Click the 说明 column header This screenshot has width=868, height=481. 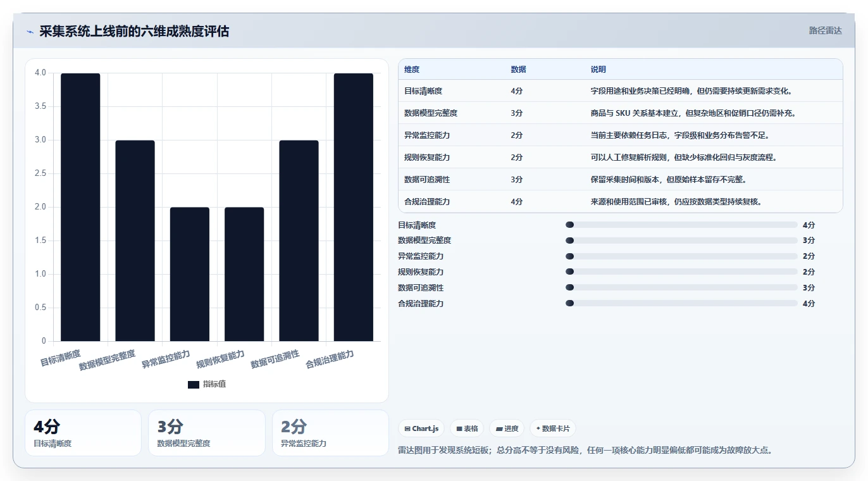click(598, 69)
